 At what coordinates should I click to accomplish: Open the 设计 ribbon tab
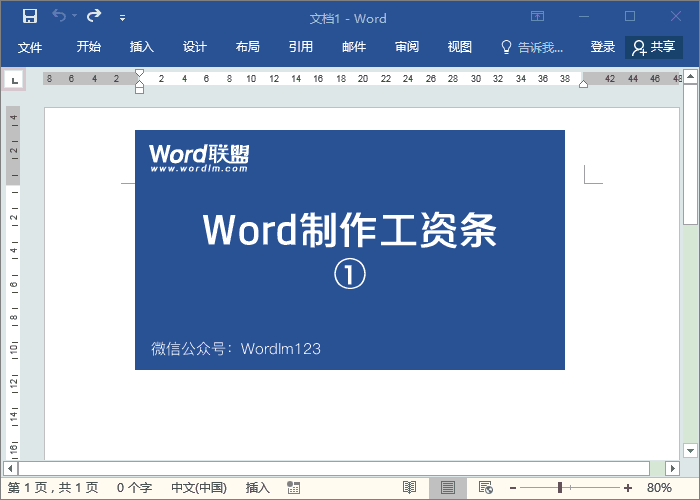coord(195,47)
